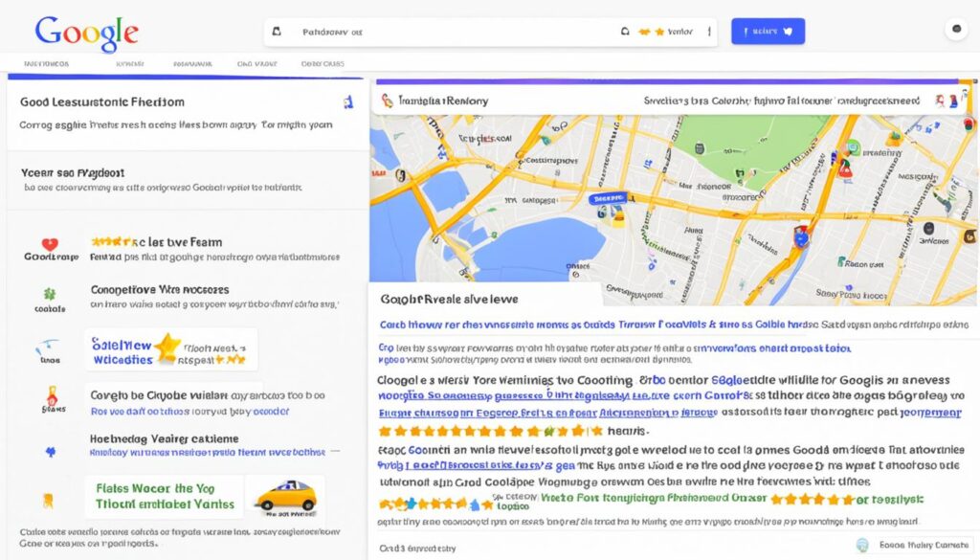The height and width of the screenshot is (560, 980).
Task: Select the orange figure icon in the sidebar
Action: tap(52, 395)
